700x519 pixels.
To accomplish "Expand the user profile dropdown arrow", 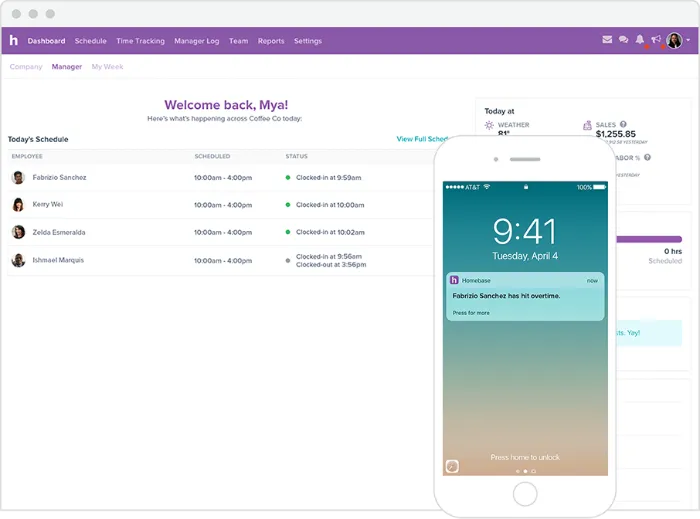I will [688, 41].
